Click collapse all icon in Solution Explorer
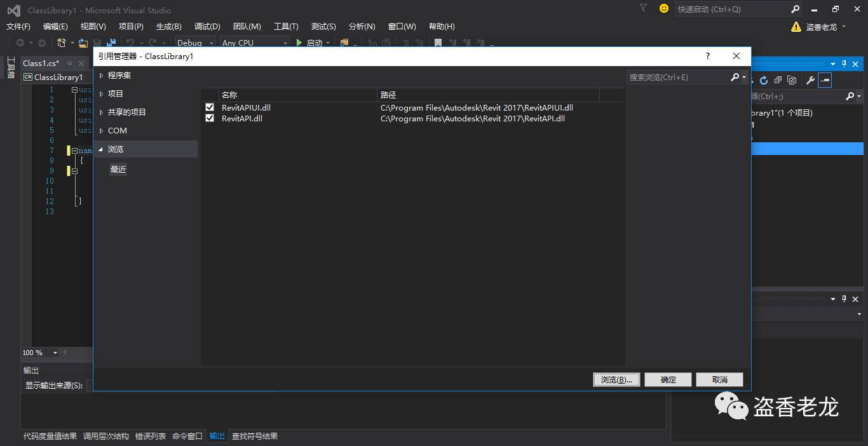This screenshot has height=446, width=868. (778, 80)
